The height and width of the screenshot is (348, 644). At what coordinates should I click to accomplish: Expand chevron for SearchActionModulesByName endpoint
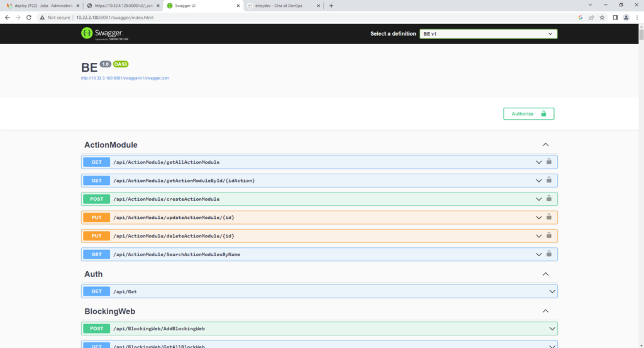538,255
